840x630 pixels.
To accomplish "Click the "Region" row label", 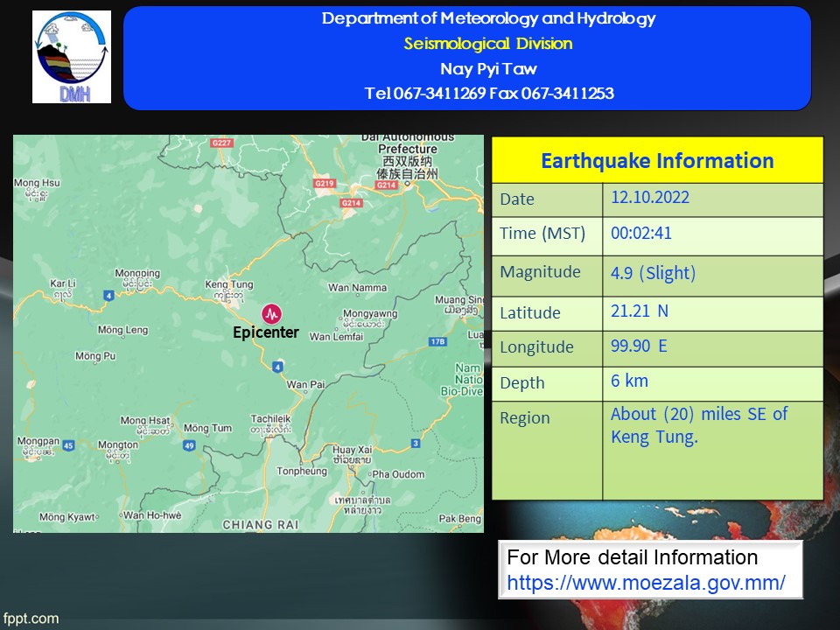I will (x=525, y=418).
